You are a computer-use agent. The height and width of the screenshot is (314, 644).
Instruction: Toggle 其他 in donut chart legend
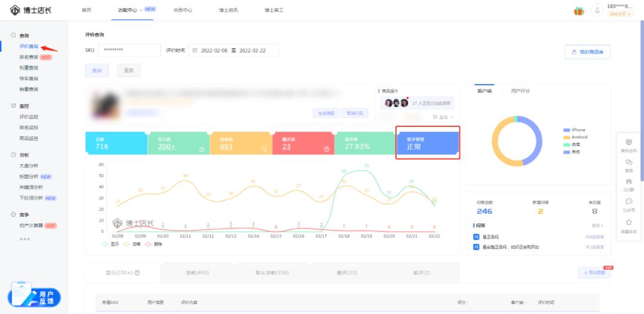[571, 152]
